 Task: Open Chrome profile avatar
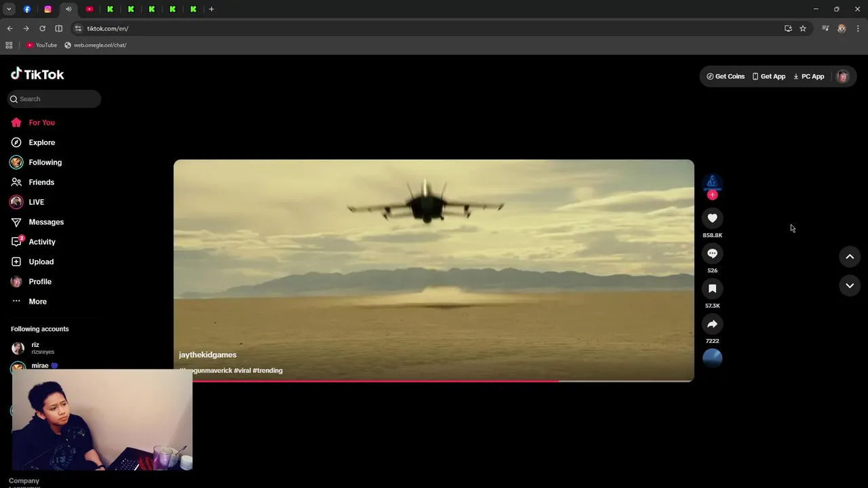point(842,28)
